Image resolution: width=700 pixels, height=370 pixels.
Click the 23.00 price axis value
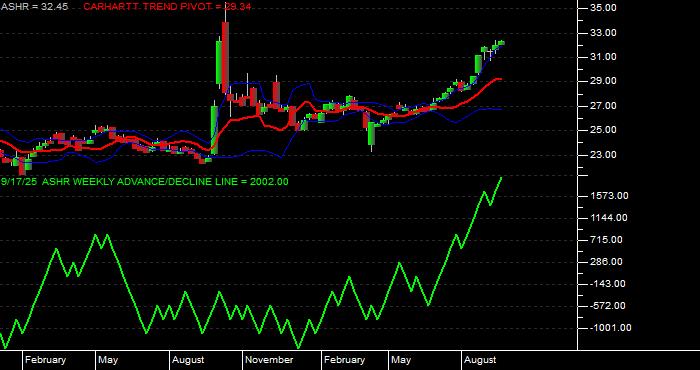604,154
